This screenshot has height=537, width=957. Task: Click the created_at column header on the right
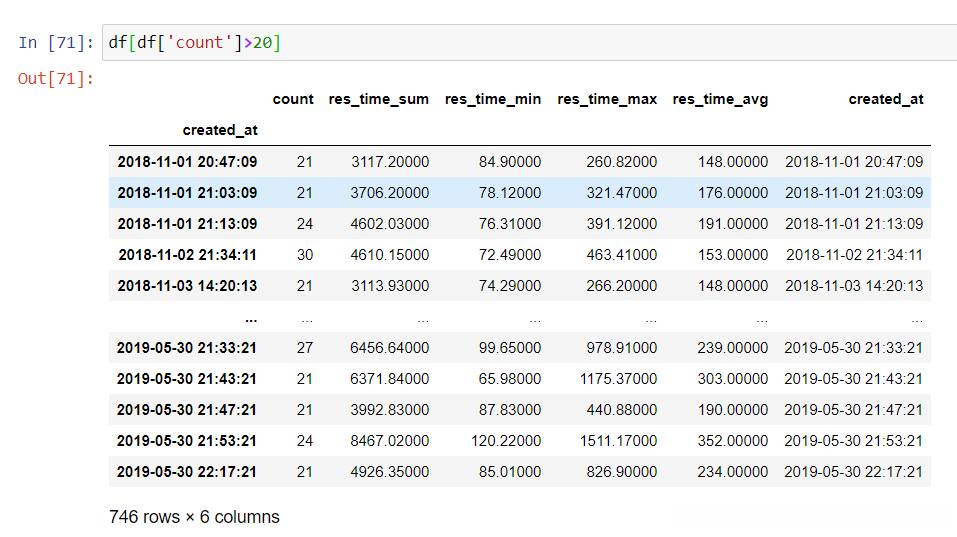click(886, 99)
